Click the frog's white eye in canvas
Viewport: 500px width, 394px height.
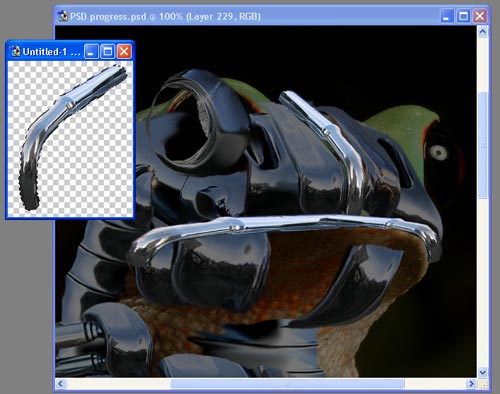tap(438, 153)
